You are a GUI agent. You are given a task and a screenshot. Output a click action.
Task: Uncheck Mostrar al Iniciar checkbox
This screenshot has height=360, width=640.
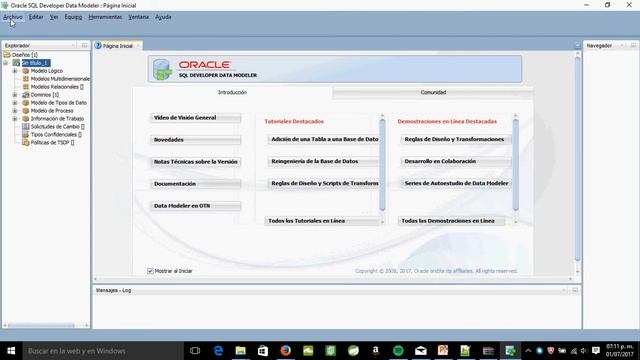150,271
